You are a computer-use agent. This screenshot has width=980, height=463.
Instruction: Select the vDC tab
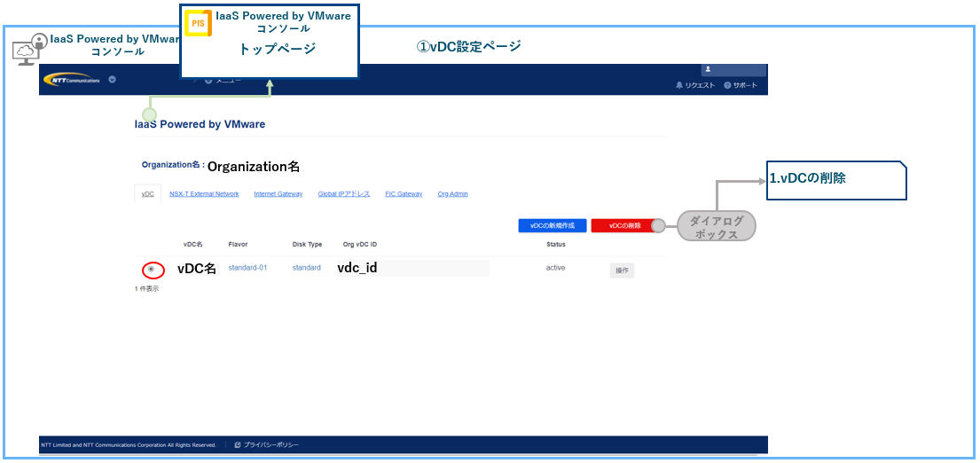click(147, 193)
